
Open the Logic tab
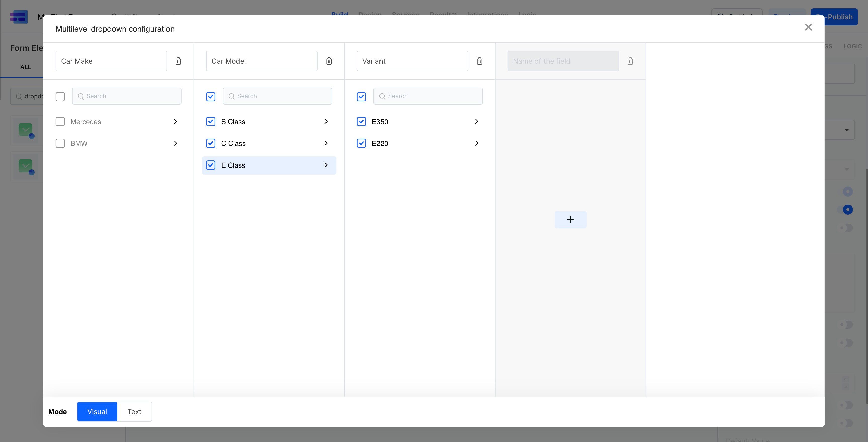528,15
